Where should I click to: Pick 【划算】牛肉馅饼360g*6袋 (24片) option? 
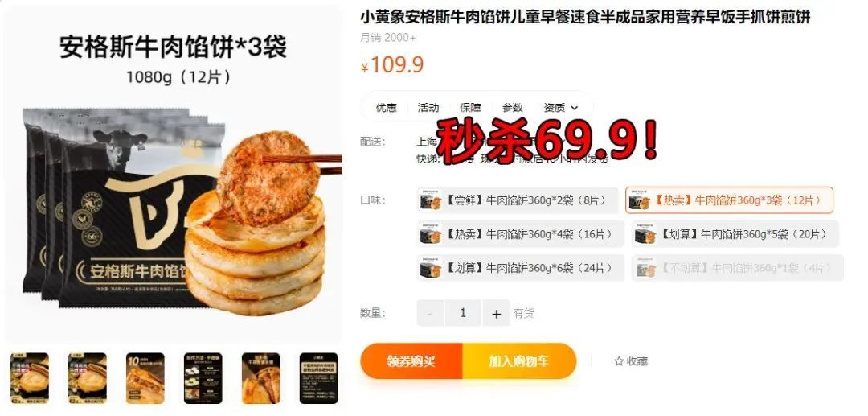point(520,268)
